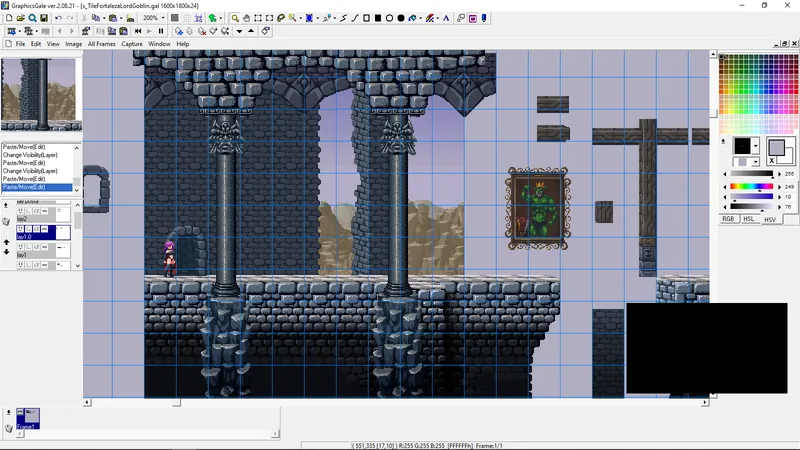This screenshot has width=800, height=450.
Task: Open the Edit menu
Action: [36, 44]
